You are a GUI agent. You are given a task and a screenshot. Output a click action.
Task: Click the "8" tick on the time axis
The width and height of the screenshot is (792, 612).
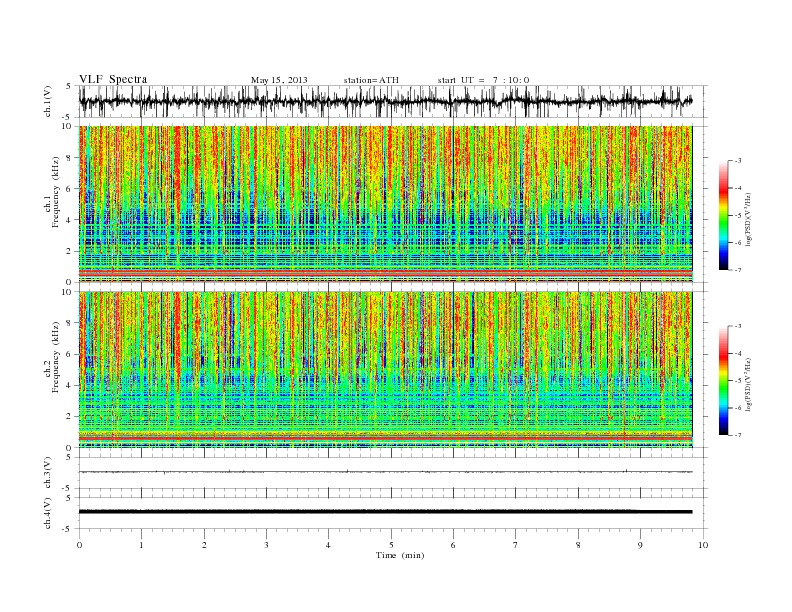578,545
